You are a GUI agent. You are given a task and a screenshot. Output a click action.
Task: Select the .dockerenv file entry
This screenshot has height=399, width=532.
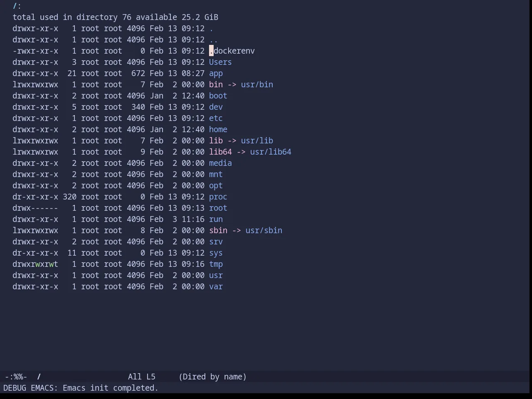[232, 51]
